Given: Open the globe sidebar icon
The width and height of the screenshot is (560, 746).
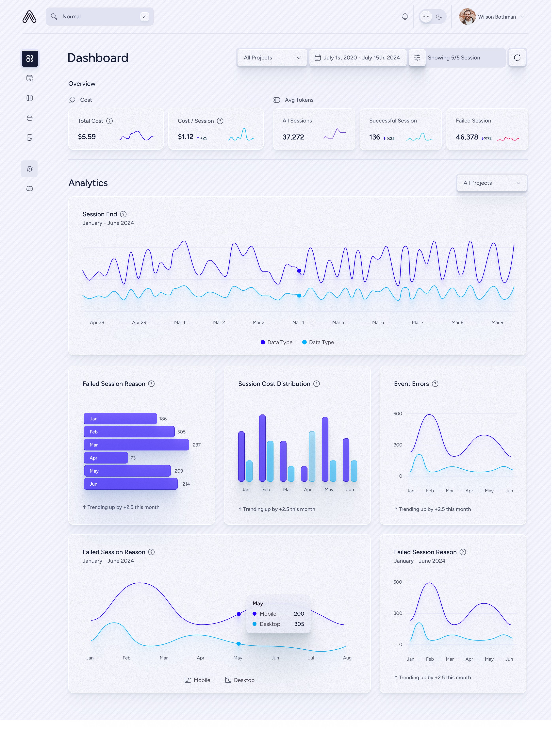Looking at the screenshot, I should pos(30,98).
